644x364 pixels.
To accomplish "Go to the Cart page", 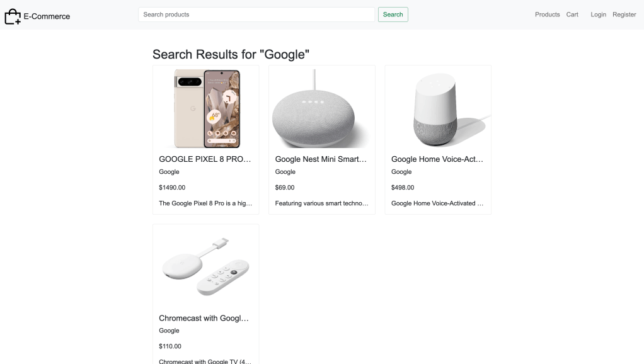I will [572, 14].
